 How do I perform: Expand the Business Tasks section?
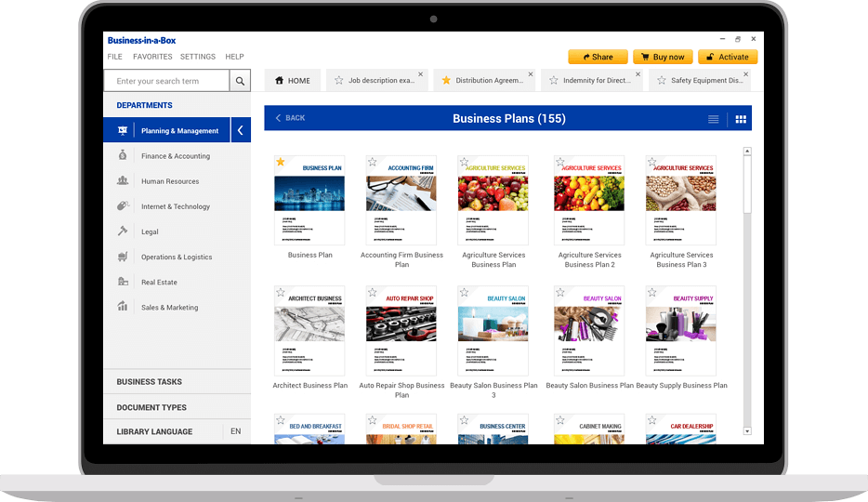[x=150, y=382]
